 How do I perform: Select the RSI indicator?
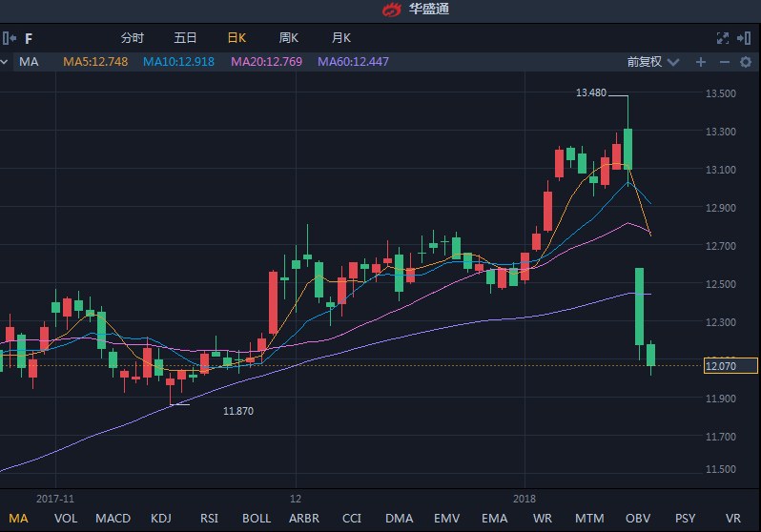click(x=209, y=519)
